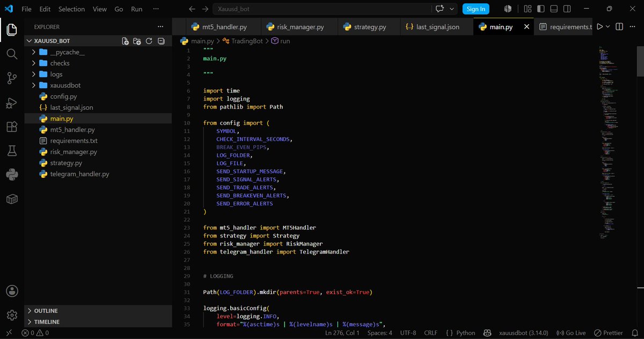Toggle the primary side bar visibility
Screen dimensions: 644x339
540,9
